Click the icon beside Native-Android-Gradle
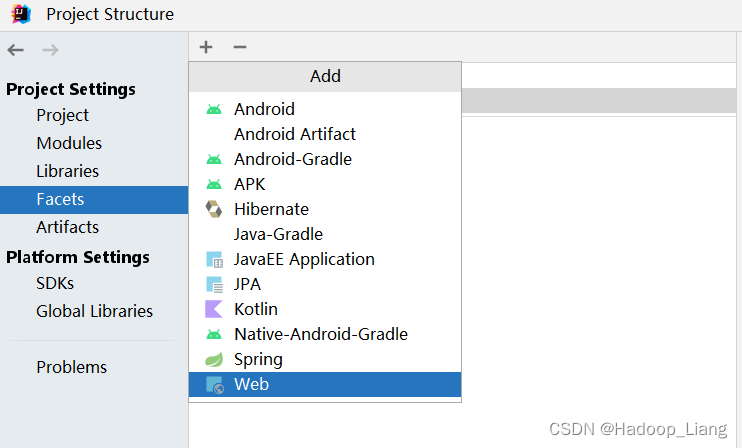Screen dimensions: 742x448 click(x=214, y=334)
